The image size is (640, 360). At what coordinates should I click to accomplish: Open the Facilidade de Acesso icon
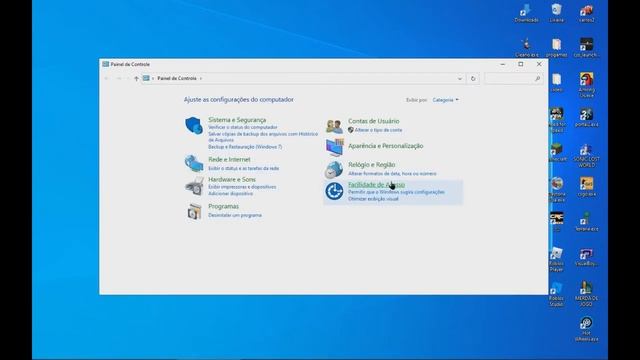tap(334, 191)
